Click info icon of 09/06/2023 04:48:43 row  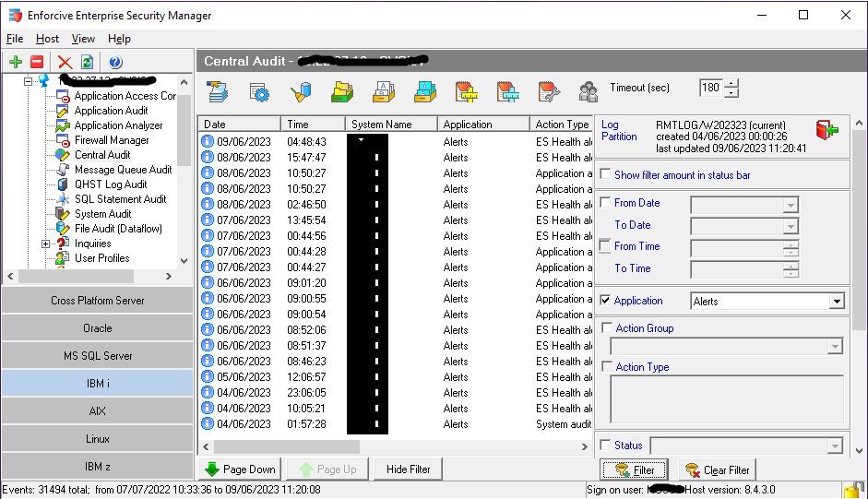coord(208,141)
